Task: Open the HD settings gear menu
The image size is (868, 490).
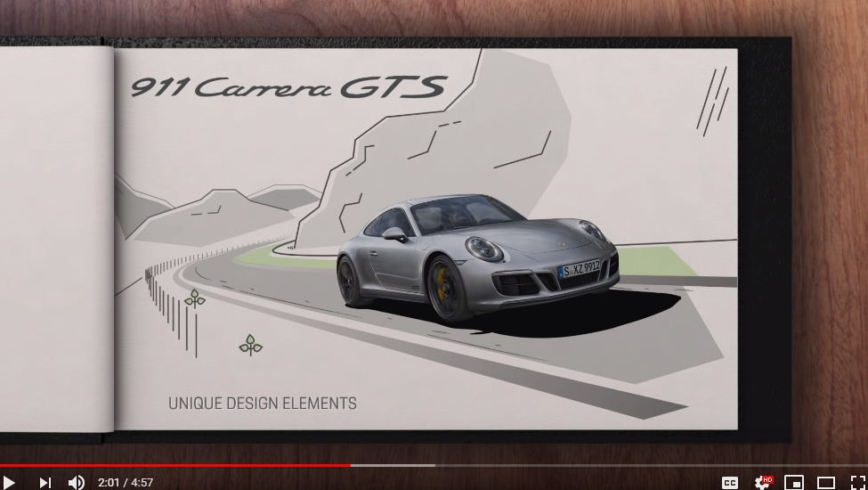Action: (x=763, y=482)
